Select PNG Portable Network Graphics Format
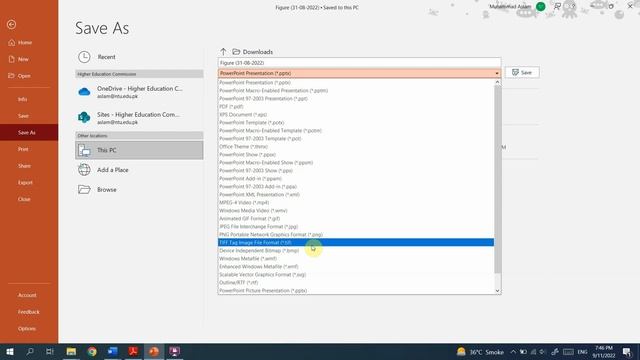640x360 pixels. coord(356,235)
